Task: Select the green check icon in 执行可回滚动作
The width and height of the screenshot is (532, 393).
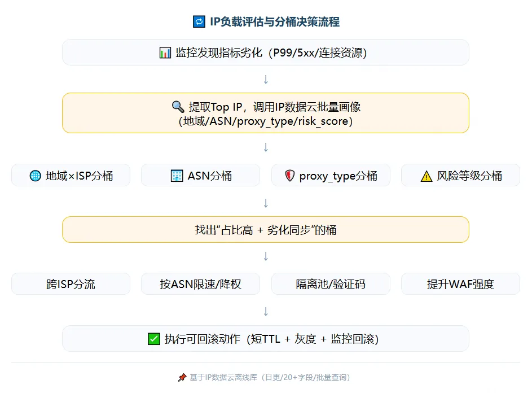Action: click(x=153, y=338)
